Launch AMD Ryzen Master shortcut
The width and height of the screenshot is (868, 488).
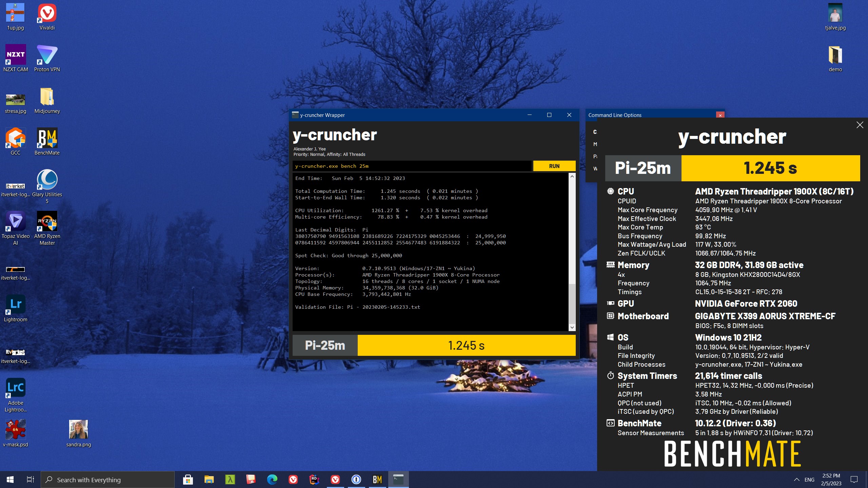tap(47, 228)
